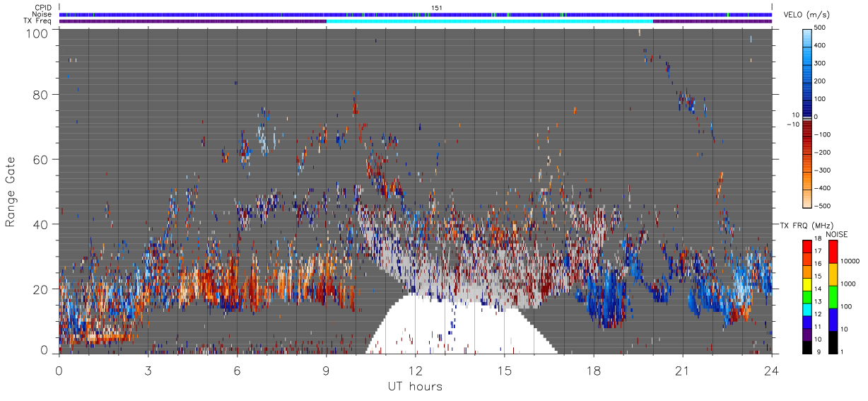
Task: Click the Range Gate y-axis title
Action: click(x=11, y=192)
